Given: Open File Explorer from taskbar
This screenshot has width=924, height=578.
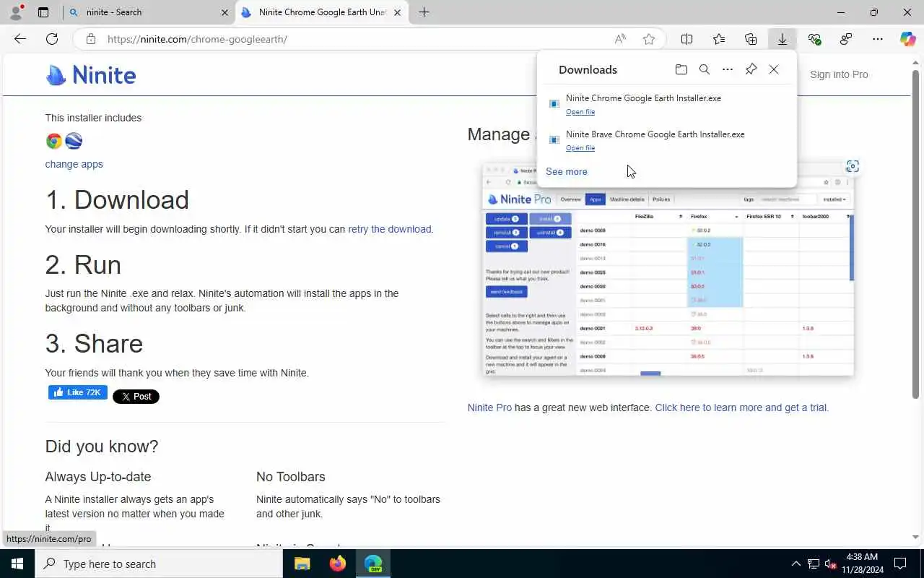Looking at the screenshot, I should 302,564.
